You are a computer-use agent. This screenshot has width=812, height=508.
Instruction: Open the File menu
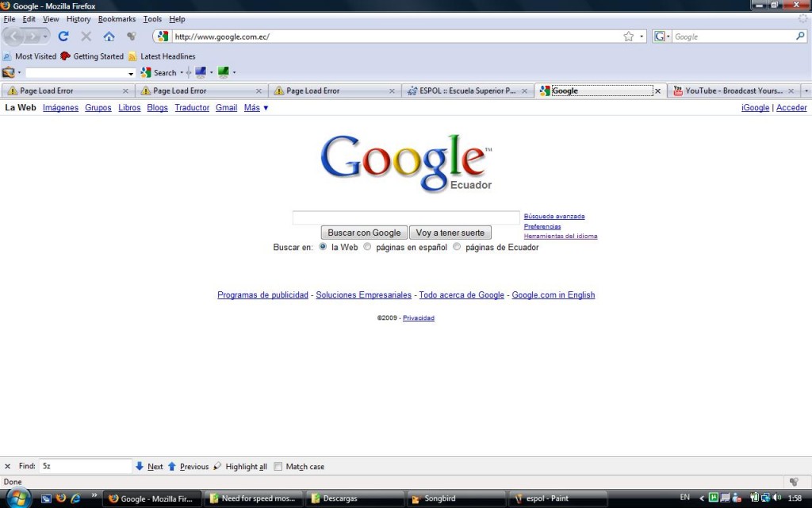[10, 19]
